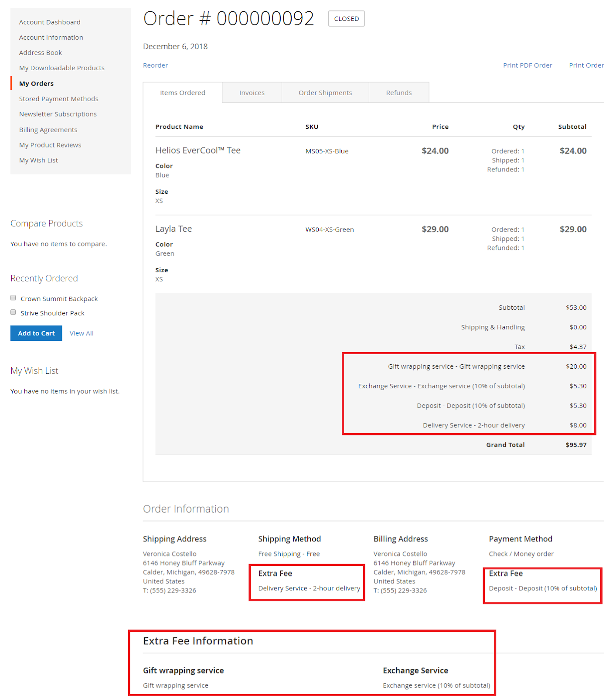This screenshot has height=698, width=616.
Task: Open Billing Agreements in sidebar
Action: (48, 130)
